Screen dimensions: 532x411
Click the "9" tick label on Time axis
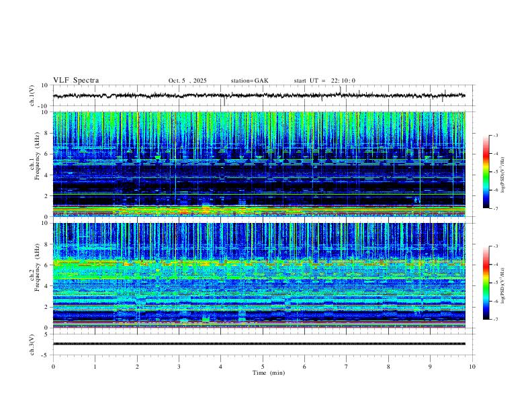click(x=430, y=367)
